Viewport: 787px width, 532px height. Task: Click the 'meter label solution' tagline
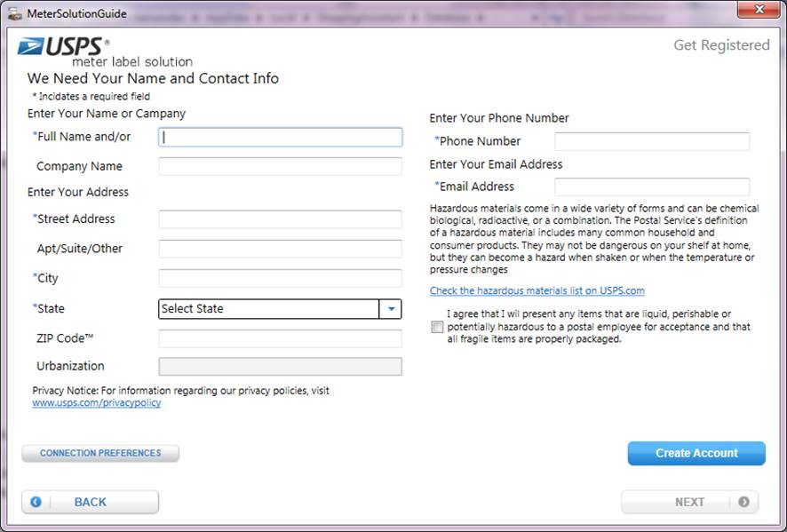(x=132, y=62)
